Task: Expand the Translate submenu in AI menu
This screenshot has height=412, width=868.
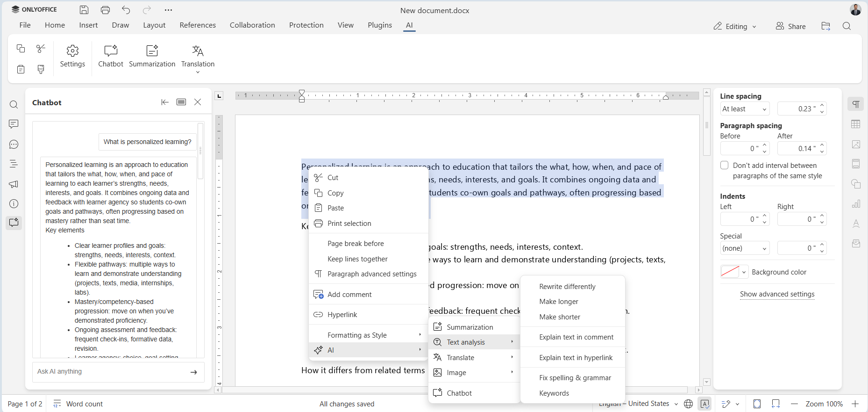Action: [x=474, y=357]
